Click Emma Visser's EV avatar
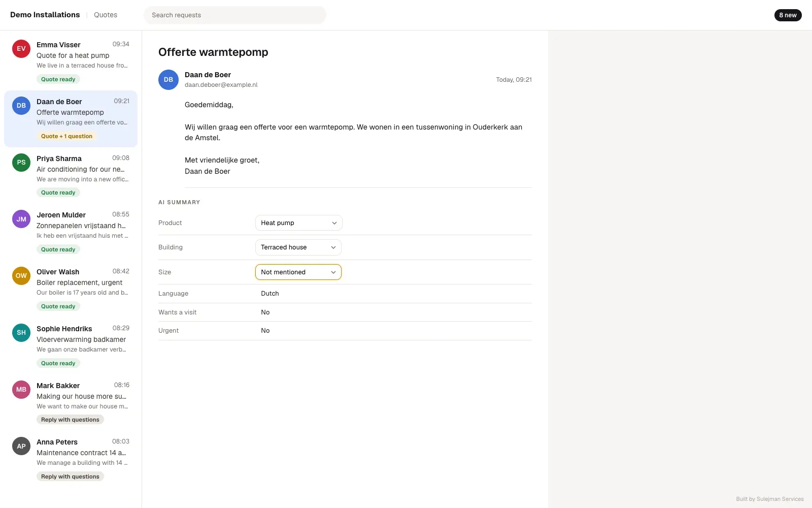Image resolution: width=812 pixels, height=508 pixels. tap(21, 49)
